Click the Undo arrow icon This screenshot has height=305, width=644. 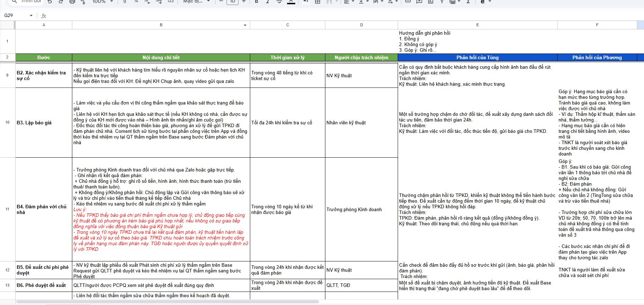point(50,2)
